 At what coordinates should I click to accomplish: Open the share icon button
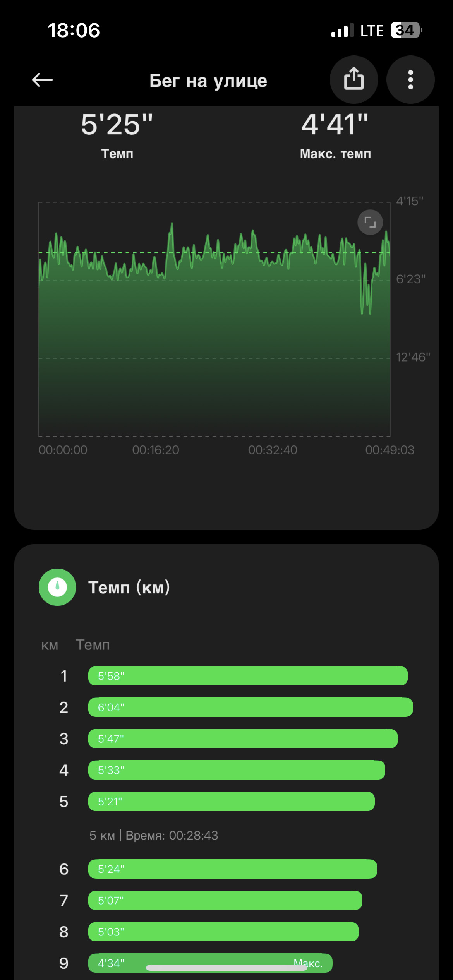click(354, 79)
